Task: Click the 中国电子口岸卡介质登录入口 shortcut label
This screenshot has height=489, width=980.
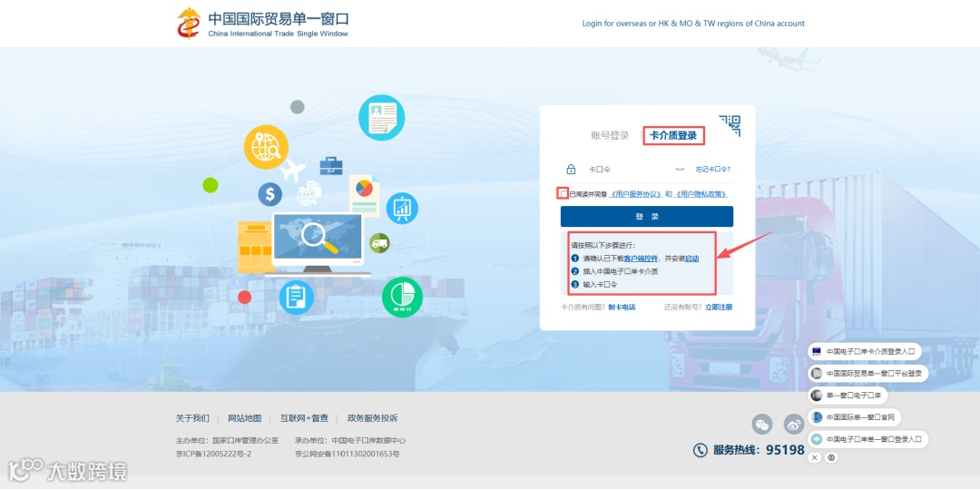Action: [870, 352]
